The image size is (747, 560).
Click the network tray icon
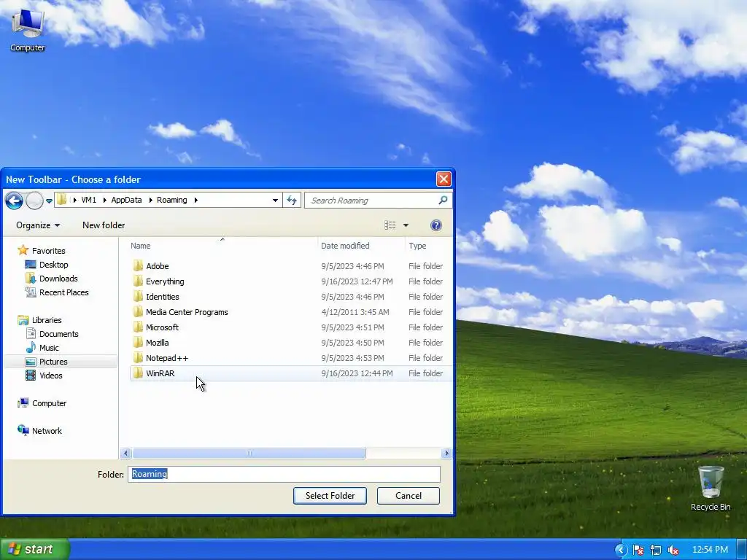(x=656, y=550)
